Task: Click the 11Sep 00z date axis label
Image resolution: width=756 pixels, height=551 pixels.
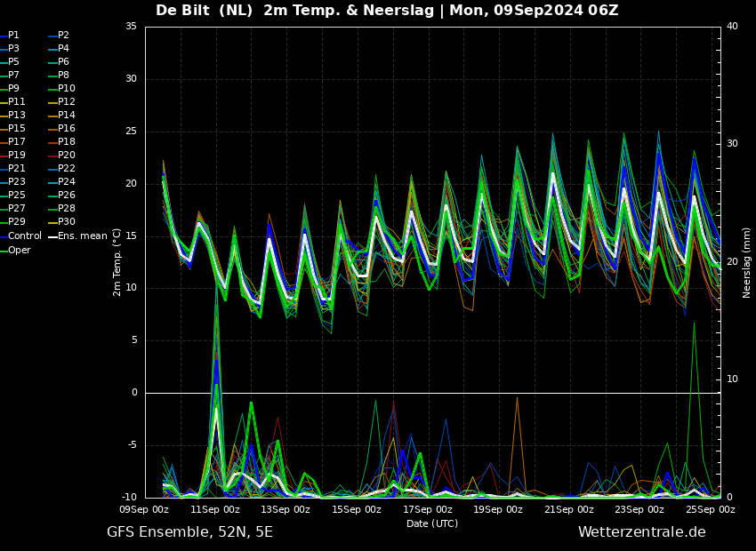Action: tap(214, 509)
